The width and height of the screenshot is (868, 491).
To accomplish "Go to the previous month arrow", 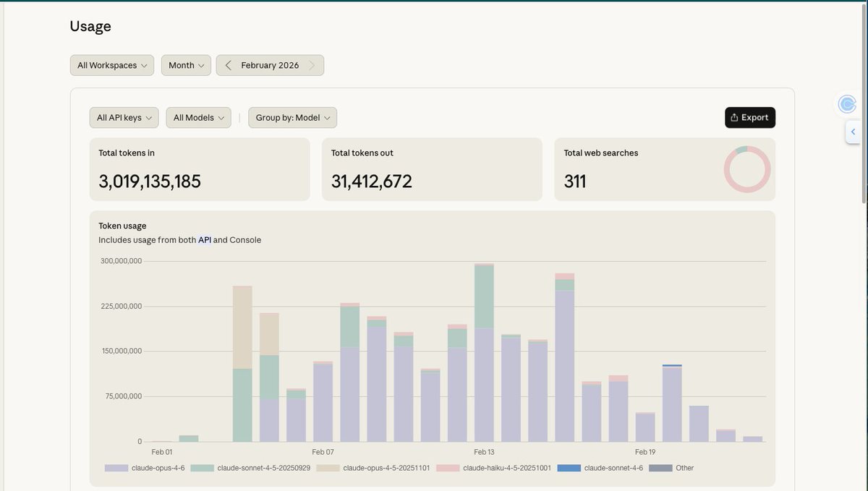I will (x=228, y=65).
